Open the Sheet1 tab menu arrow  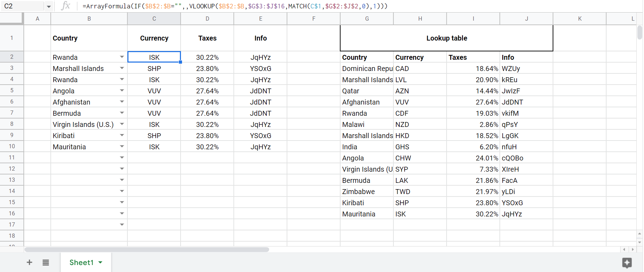(100, 262)
